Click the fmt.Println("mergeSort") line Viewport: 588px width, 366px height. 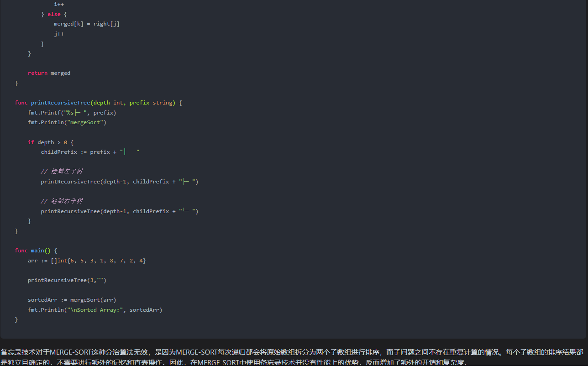point(67,122)
